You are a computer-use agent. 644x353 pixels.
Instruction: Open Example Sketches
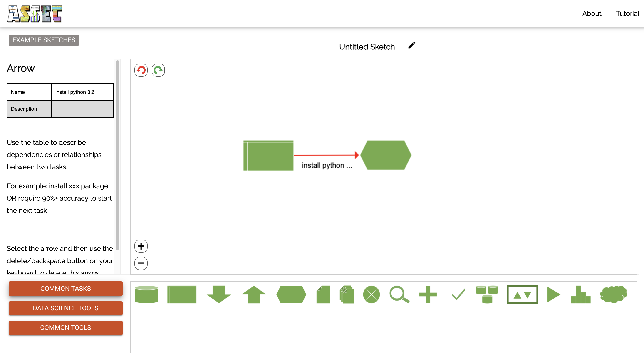pos(44,40)
